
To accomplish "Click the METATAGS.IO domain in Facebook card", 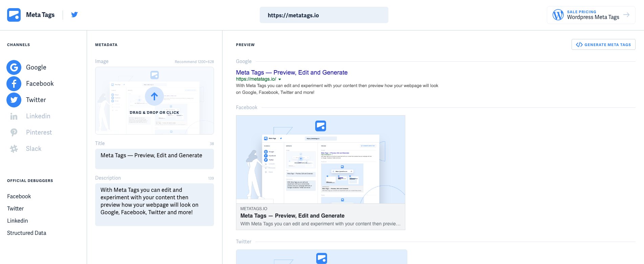I will point(254,209).
